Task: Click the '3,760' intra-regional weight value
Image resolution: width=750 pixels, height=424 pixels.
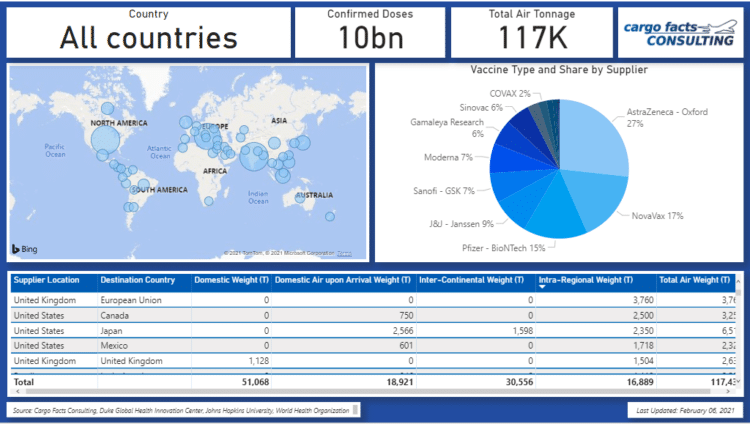Action: (x=643, y=300)
